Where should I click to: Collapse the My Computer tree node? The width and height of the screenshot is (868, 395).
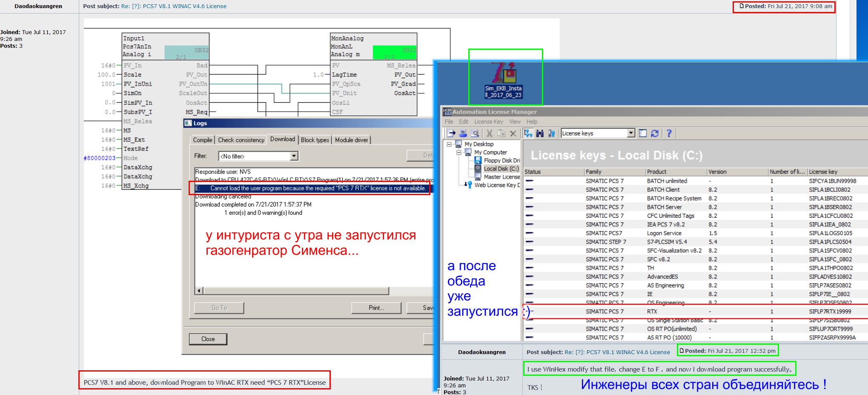459,153
